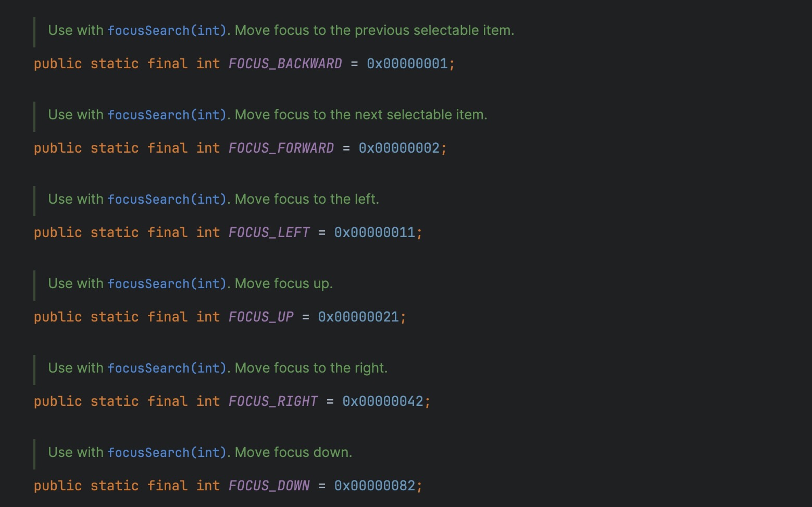Open focusSearch(int) link in next selectable item comment

point(167,115)
